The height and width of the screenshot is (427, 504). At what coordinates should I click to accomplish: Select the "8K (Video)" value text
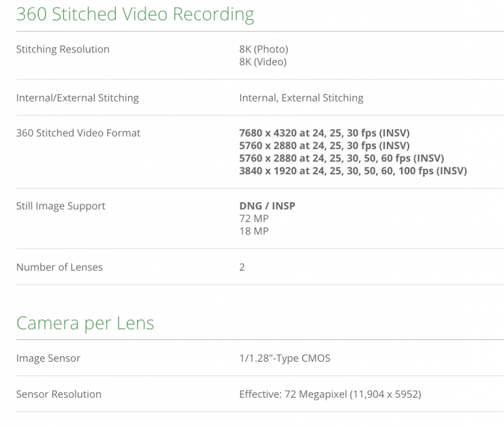coord(263,62)
